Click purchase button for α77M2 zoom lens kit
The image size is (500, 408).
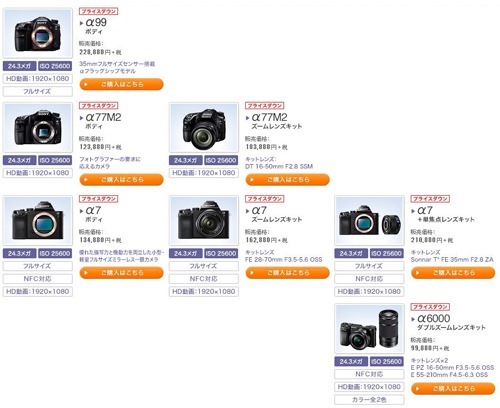click(x=288, y=179)
